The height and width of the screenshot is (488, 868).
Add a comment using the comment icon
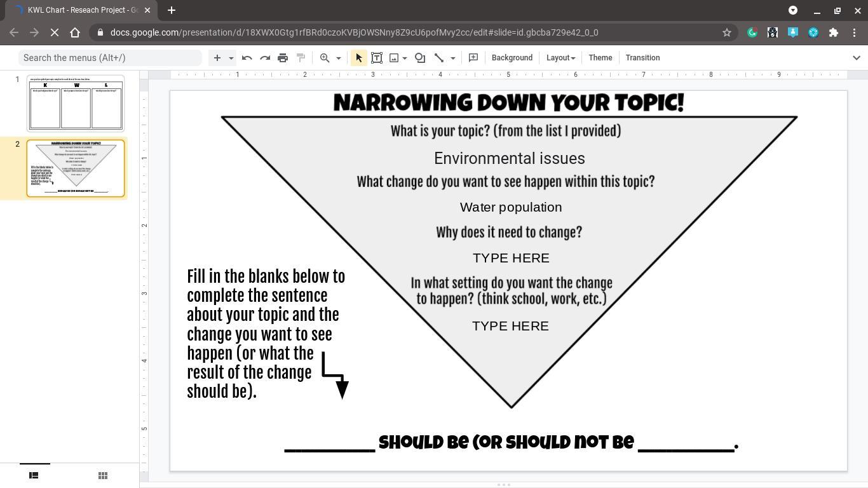(x=473, y=58)
